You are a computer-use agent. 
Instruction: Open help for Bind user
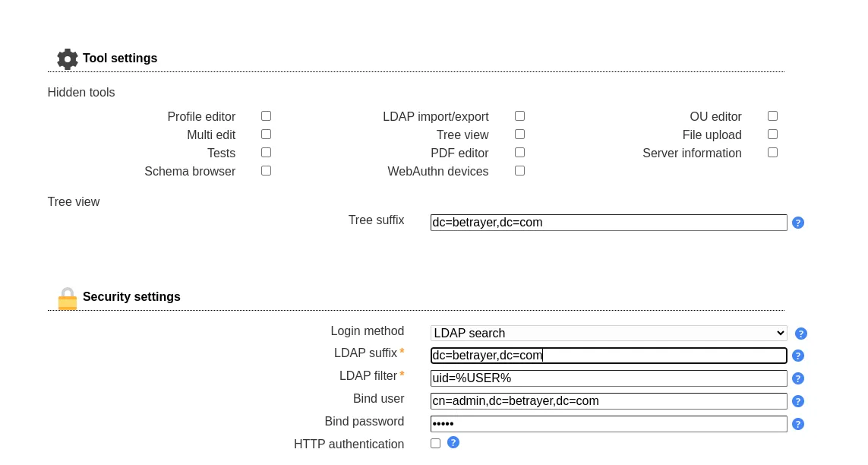pyautogui.click(x=798, y=401)
